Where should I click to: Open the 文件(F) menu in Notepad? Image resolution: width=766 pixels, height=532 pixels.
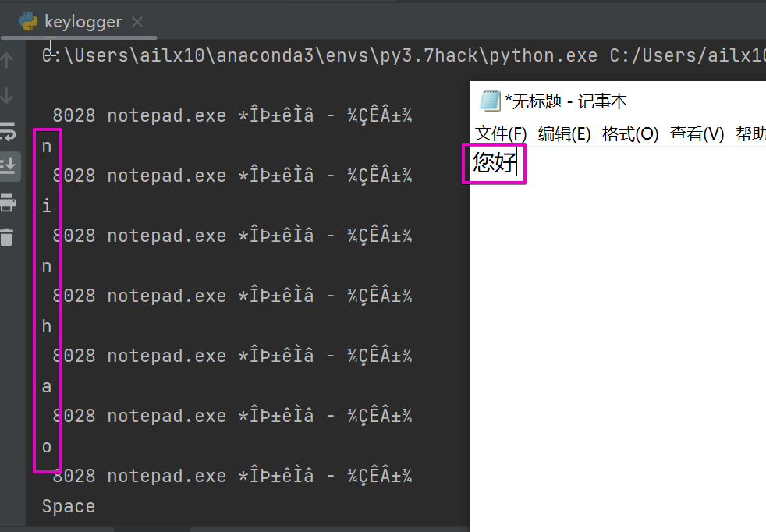click(x=501, y=133)
